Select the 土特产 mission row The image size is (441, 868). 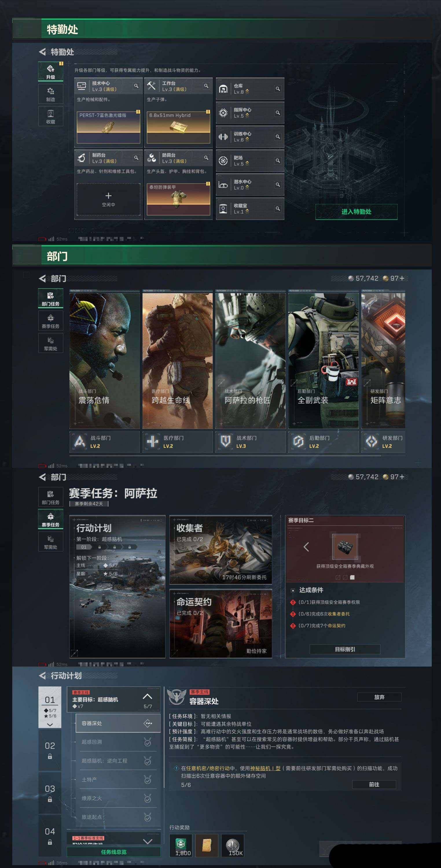(118, 780)
